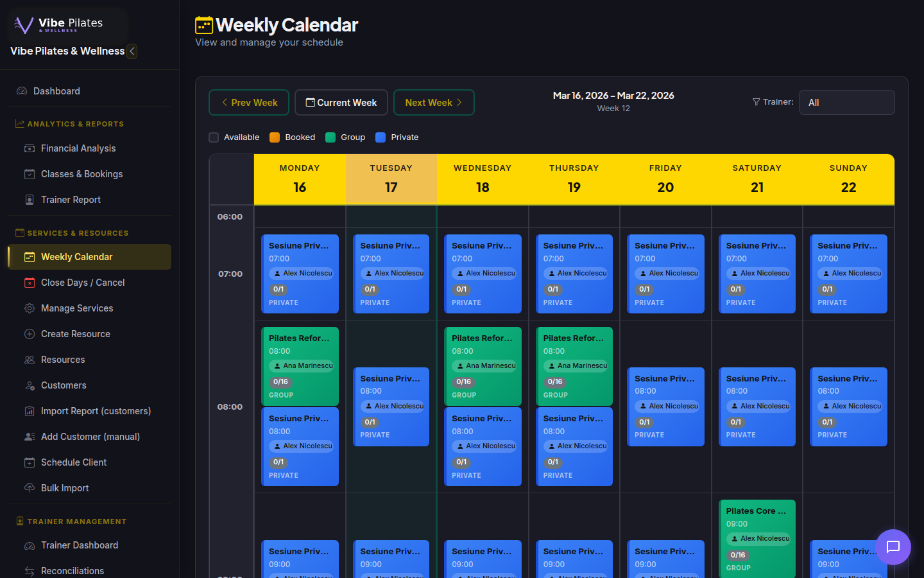Click the Week 12 label
924x578 pixels.
pyautogui.click(x=613, y=109)
